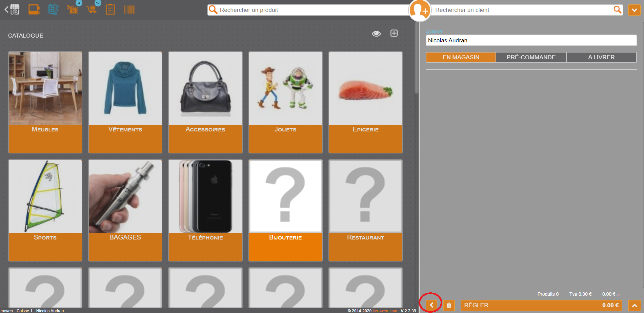This screenshot has height=313, width=644.
Task: Go back to the online store menu
Action: click(x=12, y=9)
